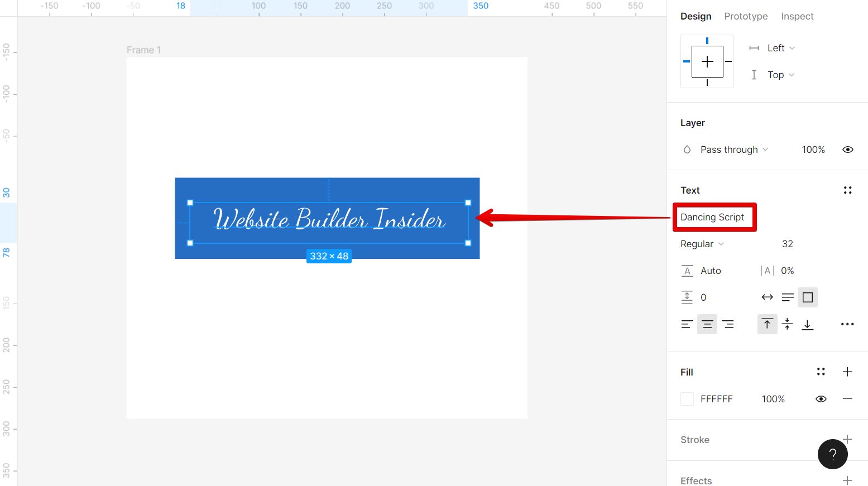Image resolution: width=868 pixels, height=486 pixels.
Task: Open the text options ellipsis menu
Action: (847, 324)
